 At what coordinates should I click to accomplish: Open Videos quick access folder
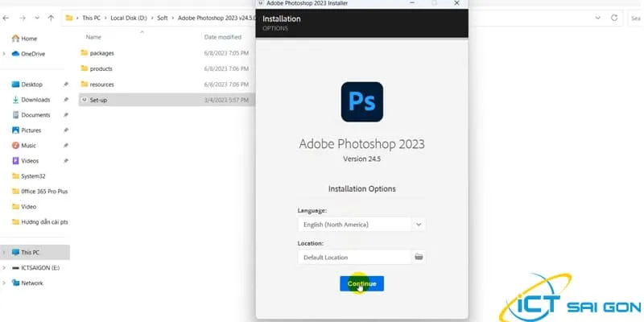(x=25, y=160)
